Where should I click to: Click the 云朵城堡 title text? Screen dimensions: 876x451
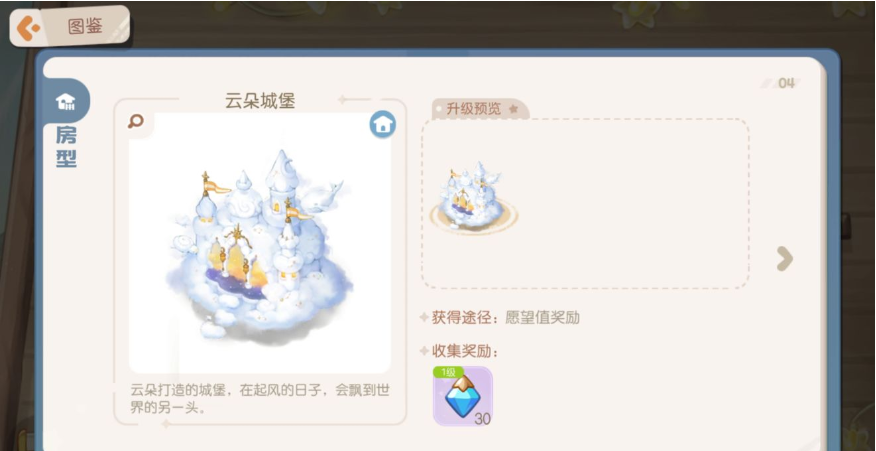[x=260, y=101]
